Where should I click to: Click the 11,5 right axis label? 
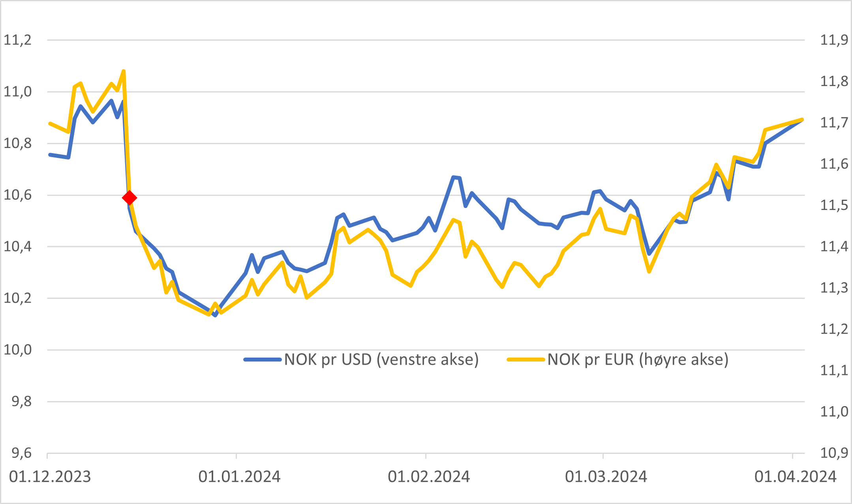pos(834,205)
